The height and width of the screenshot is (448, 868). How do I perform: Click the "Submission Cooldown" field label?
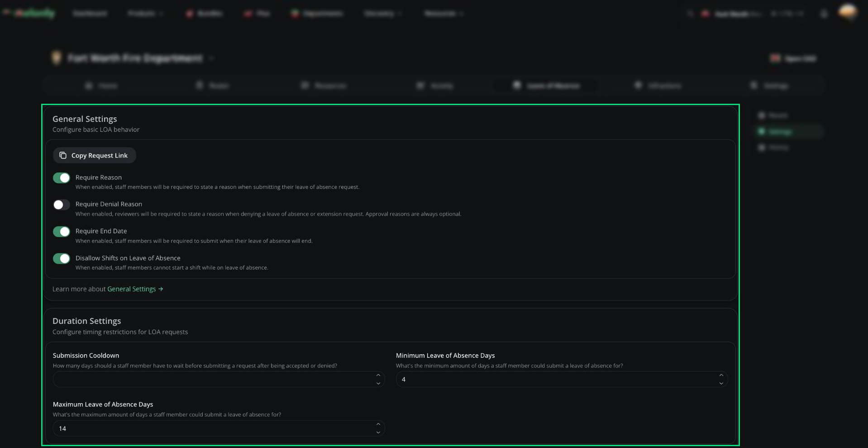(x=86, y=356)
